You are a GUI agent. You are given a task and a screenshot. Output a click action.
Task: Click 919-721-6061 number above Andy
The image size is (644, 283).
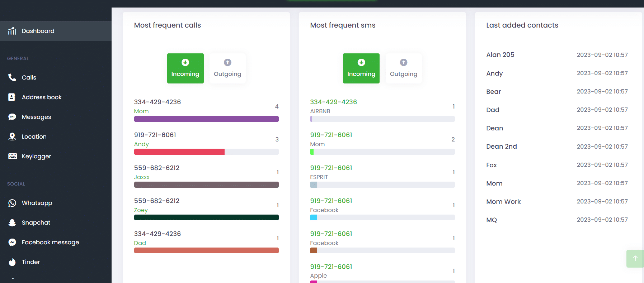155,135
